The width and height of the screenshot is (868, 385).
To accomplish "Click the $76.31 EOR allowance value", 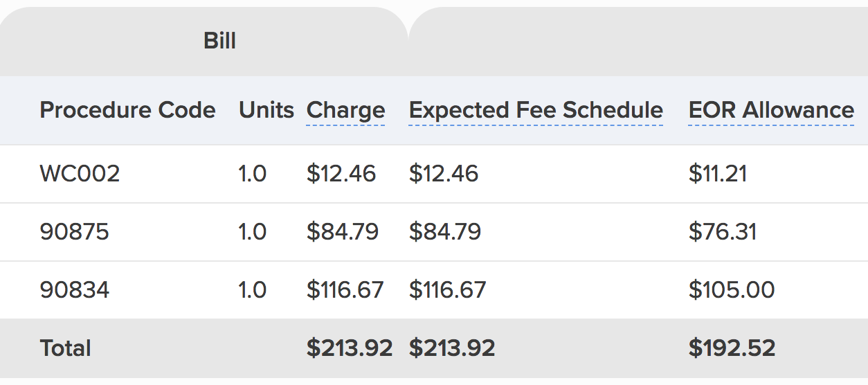I will pos(723,231).
